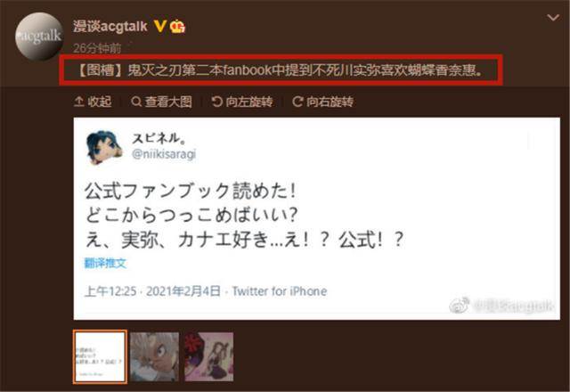
Task: Select the first tweet screenshot thumbnail
Action: [101, 356]
